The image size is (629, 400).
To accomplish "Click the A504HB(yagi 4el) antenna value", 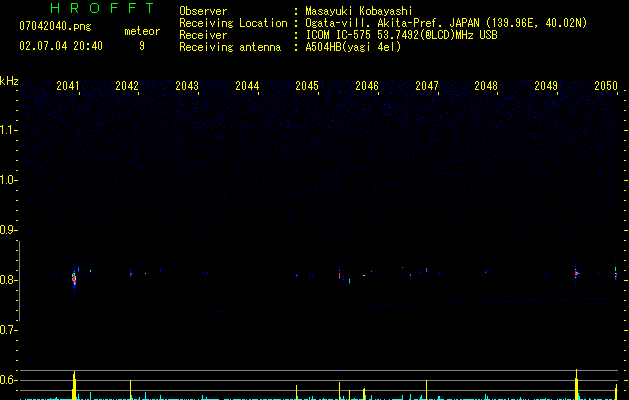I will 353,47.
